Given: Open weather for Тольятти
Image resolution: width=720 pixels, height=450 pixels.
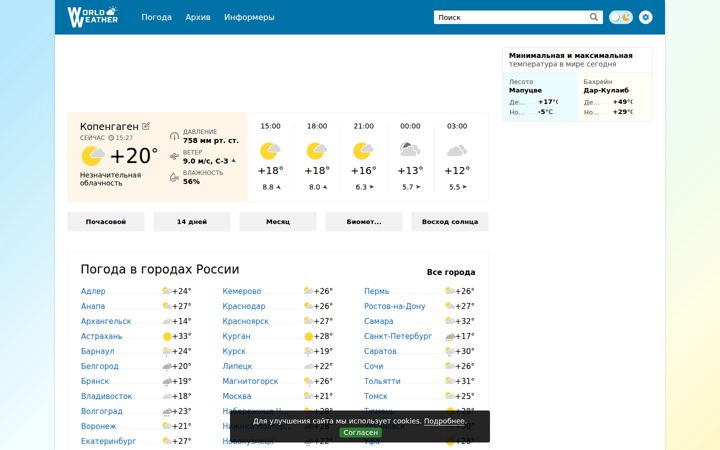Looking at the screenshot, I should (x=382, y=381).
